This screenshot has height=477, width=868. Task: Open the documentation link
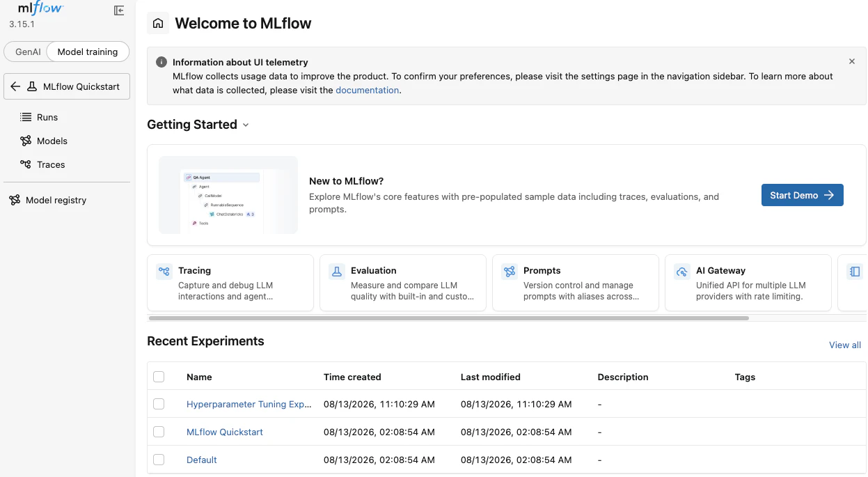click(368, 90)
